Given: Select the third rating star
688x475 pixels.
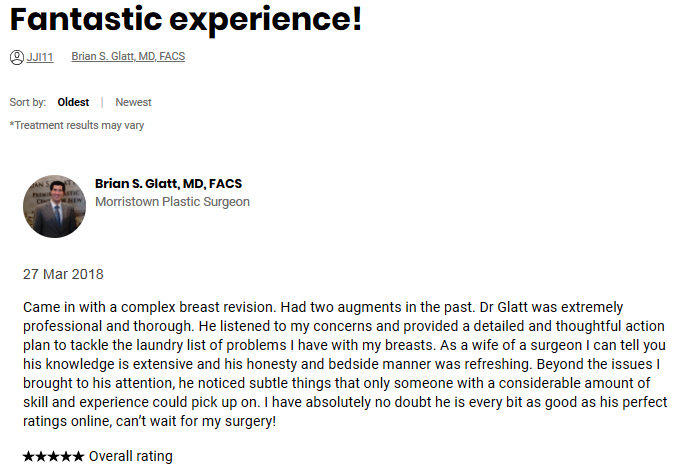Looking at the screenshot, I should 54,457.
